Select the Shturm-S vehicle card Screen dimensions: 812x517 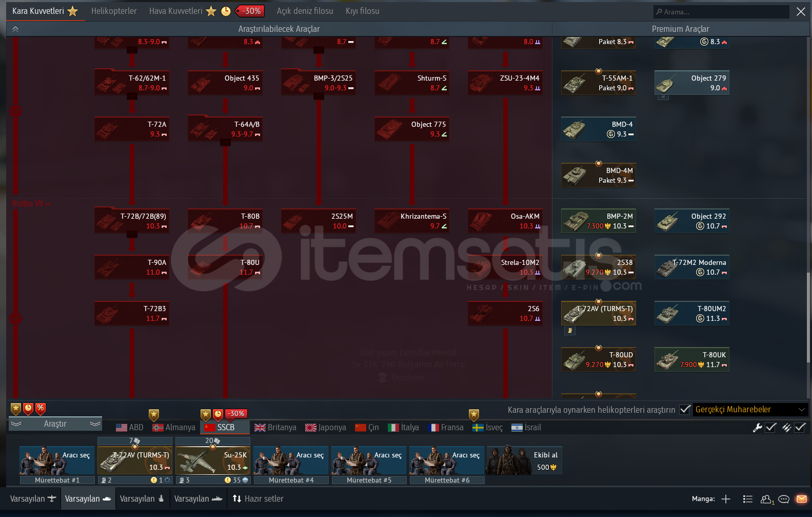click(412, 83)
